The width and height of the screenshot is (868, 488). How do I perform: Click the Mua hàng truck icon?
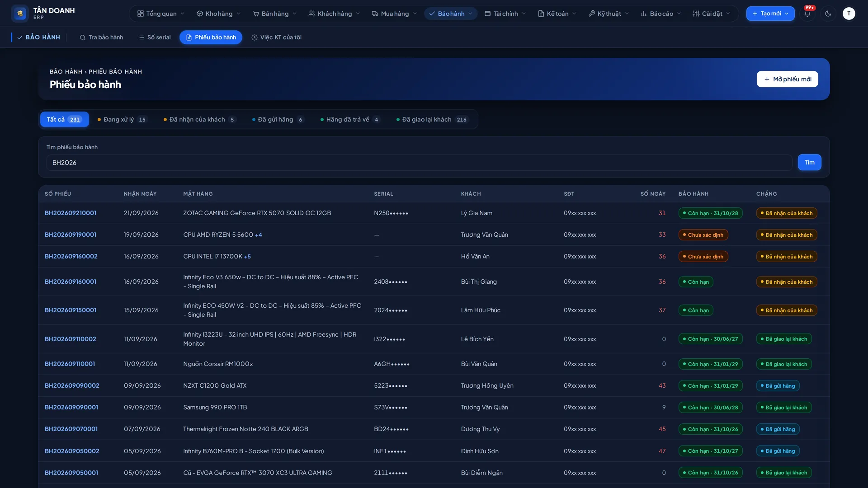[375, 14]
